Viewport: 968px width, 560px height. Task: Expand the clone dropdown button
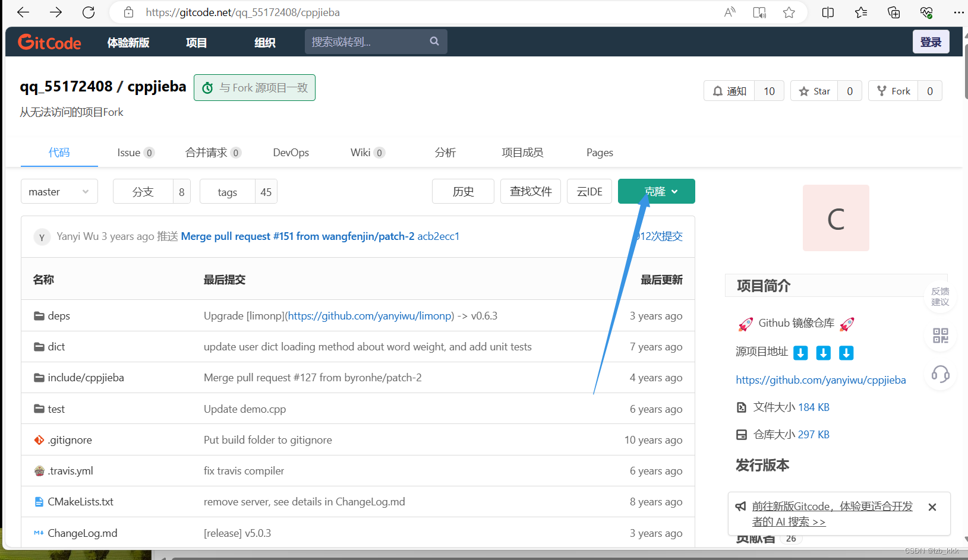(657, 191)
